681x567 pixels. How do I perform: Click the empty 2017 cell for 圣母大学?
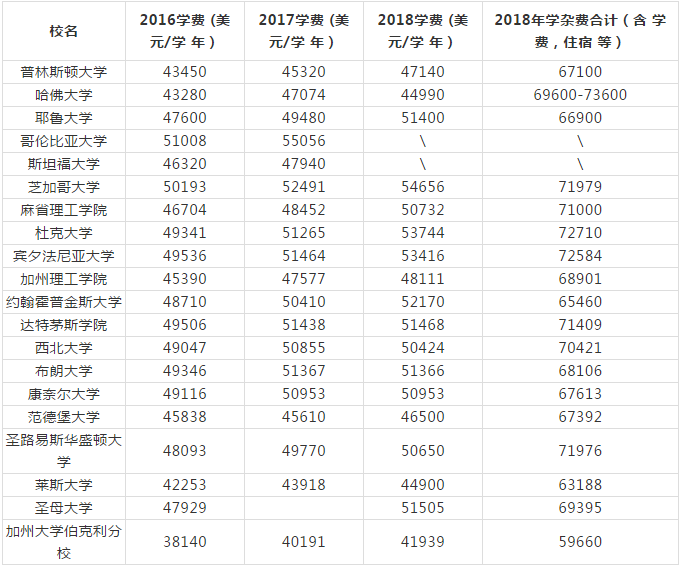tap(304, 508)
